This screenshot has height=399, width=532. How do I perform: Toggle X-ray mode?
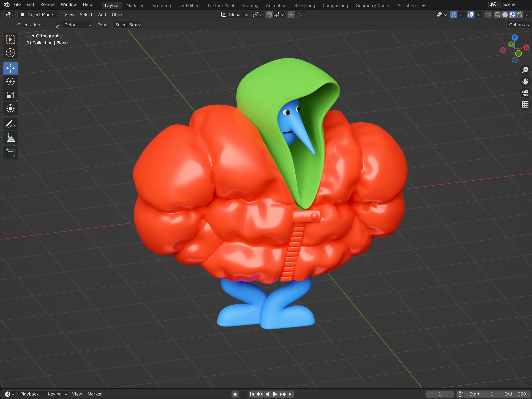pyautogui.click(x=488, y=15)
